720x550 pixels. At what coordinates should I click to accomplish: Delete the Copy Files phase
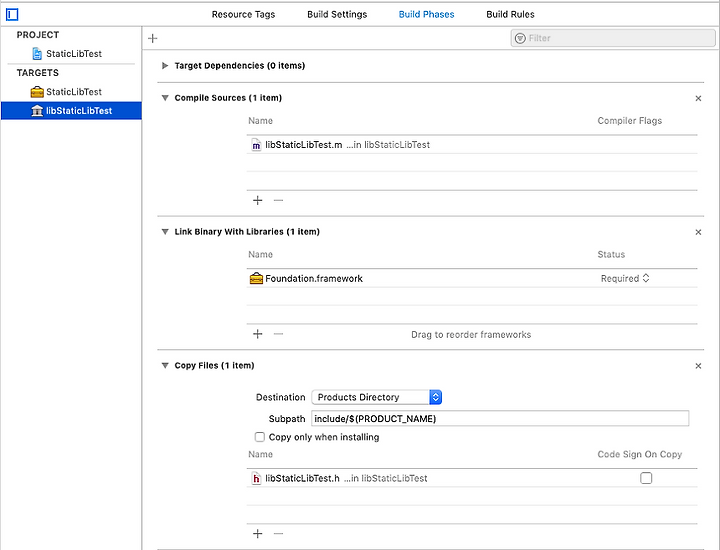(x=698, y=366)
